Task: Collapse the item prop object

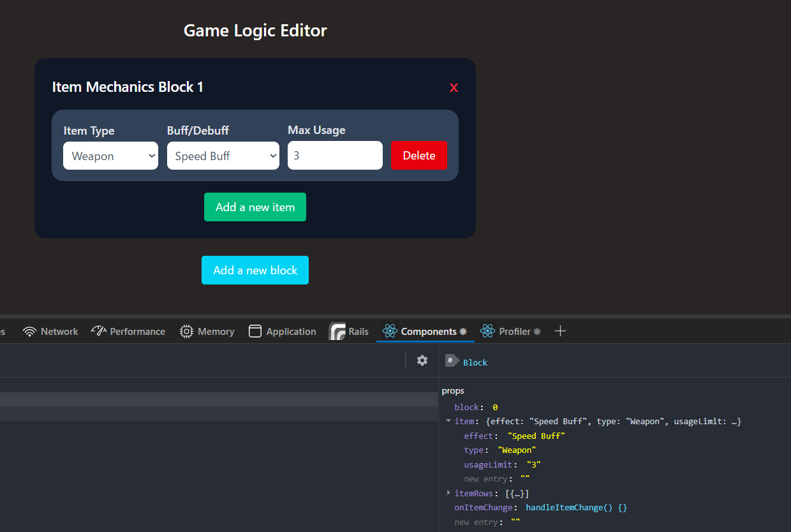Action: [448, 421]
